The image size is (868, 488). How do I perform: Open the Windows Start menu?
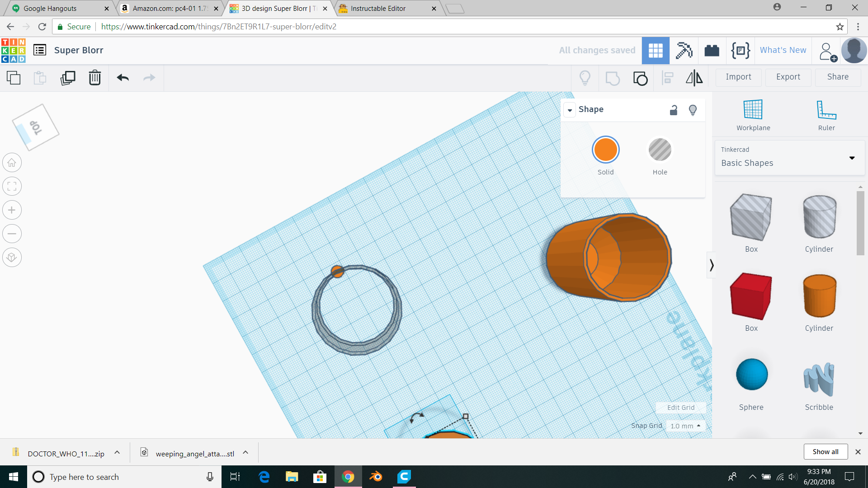tap(14, 477)
